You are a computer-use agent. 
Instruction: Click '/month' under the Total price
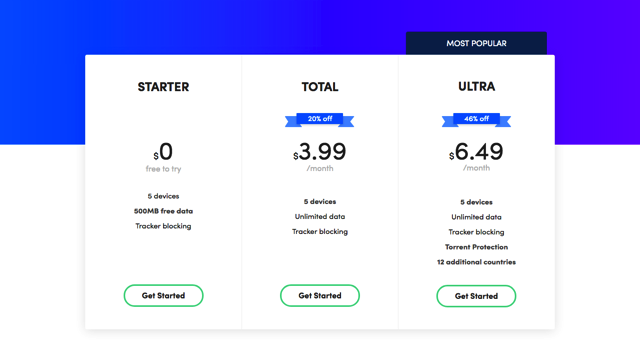coord(320,168)
